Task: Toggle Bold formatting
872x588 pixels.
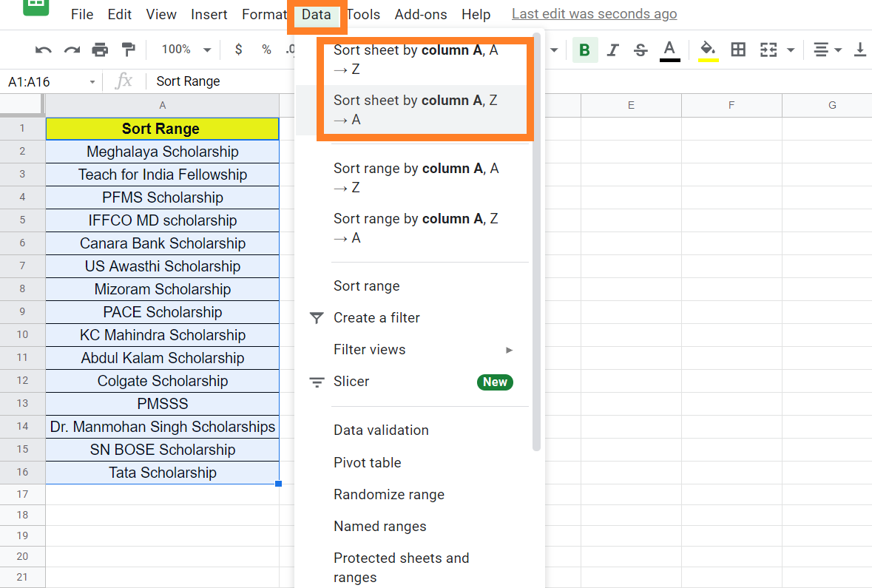Action: (584, 50)
